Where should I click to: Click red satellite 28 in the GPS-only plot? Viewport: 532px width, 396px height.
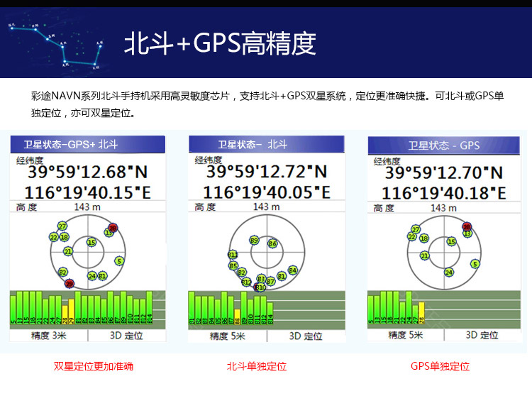pos(467,226)
